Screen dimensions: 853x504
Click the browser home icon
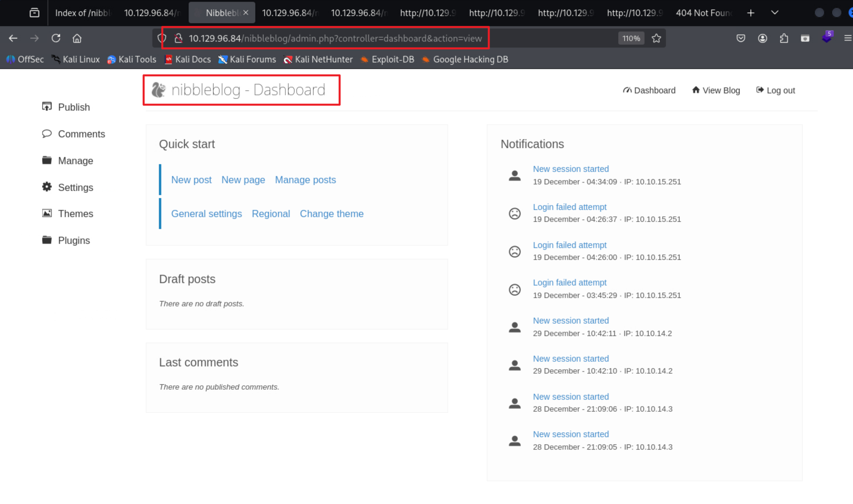tap(77, 38)
